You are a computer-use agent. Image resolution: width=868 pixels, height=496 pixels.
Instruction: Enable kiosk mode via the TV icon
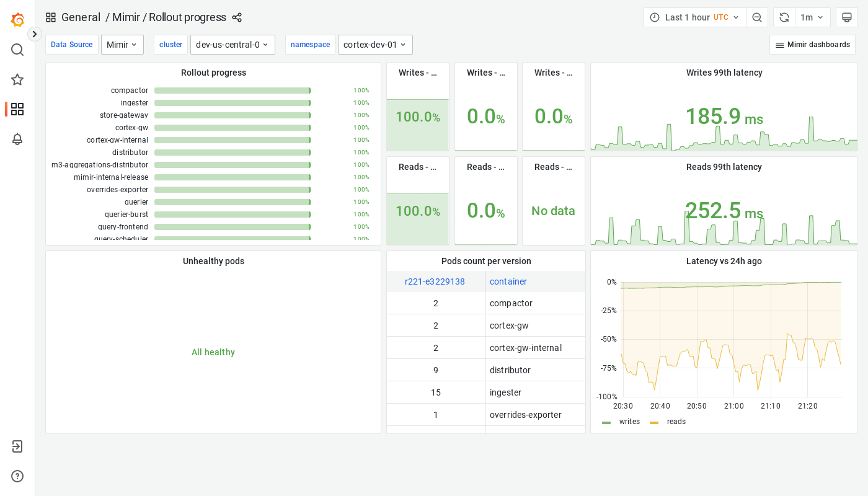click(847, 17)
